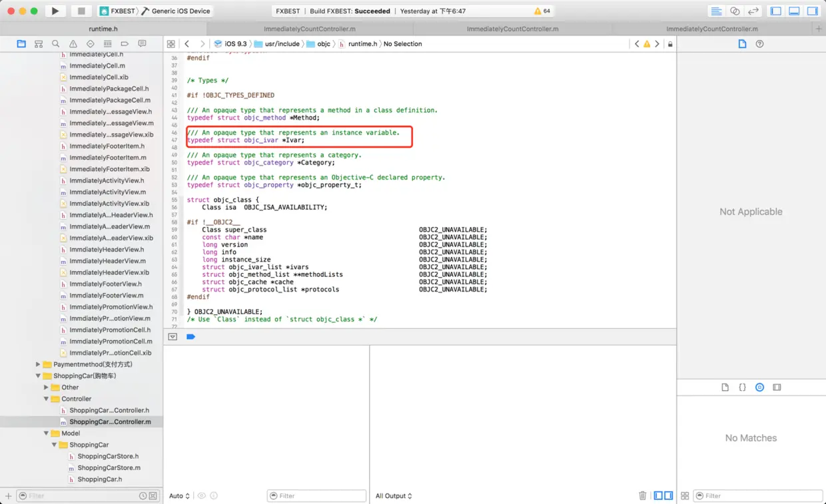
Task: Click the objc folder breadcrumb
Action: click(319, 44)
